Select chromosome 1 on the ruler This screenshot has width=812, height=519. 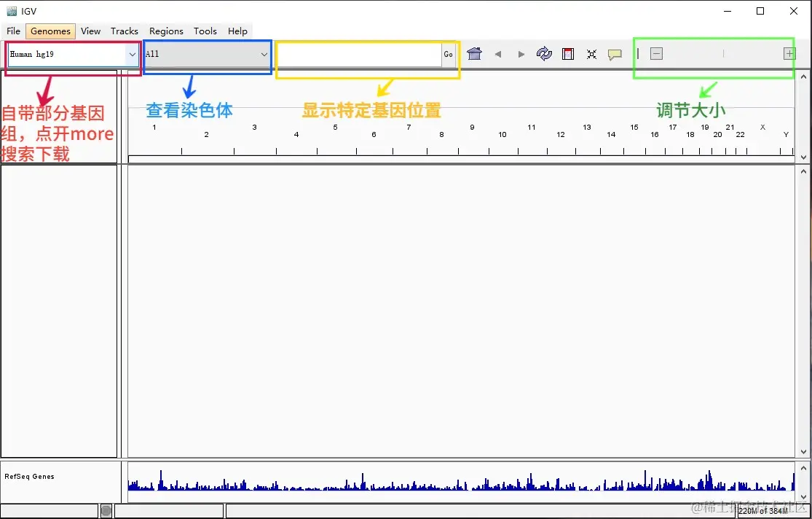pos(154,127)
